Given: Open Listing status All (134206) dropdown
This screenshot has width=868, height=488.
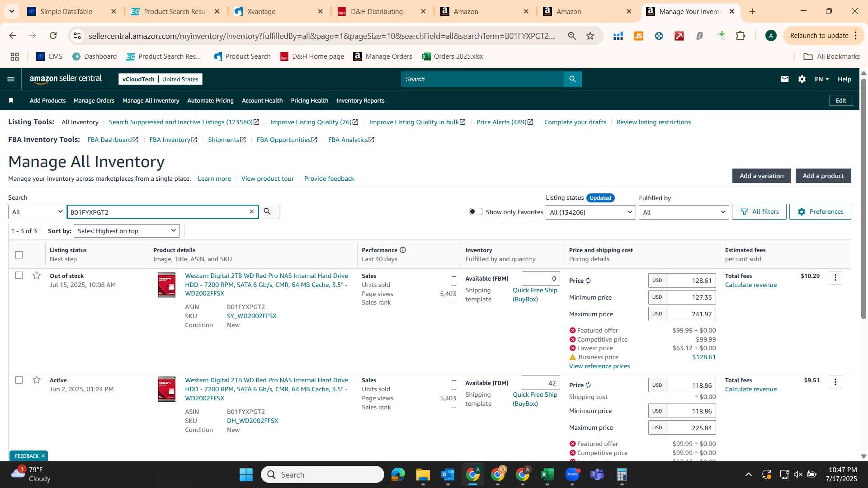Looking at the screenshot, I should pyautogui.click(x=591, y=212).
